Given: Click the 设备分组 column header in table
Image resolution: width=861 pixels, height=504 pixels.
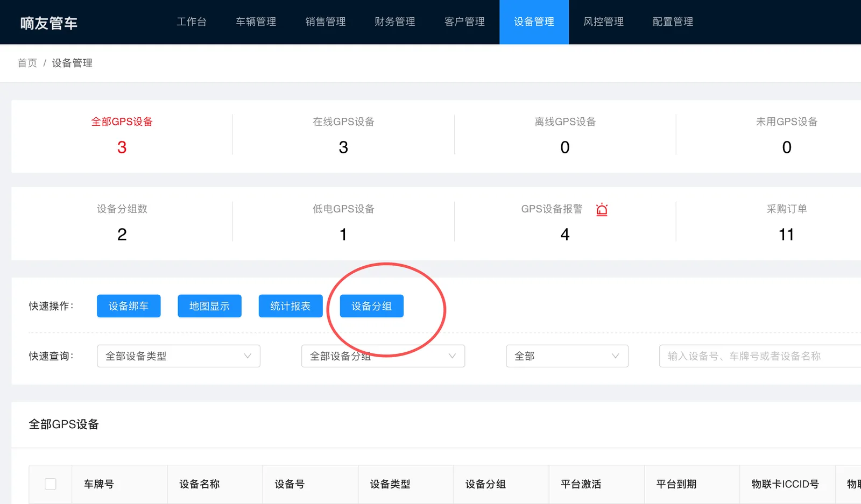Looking at the screenshot, I should (501, 484).
